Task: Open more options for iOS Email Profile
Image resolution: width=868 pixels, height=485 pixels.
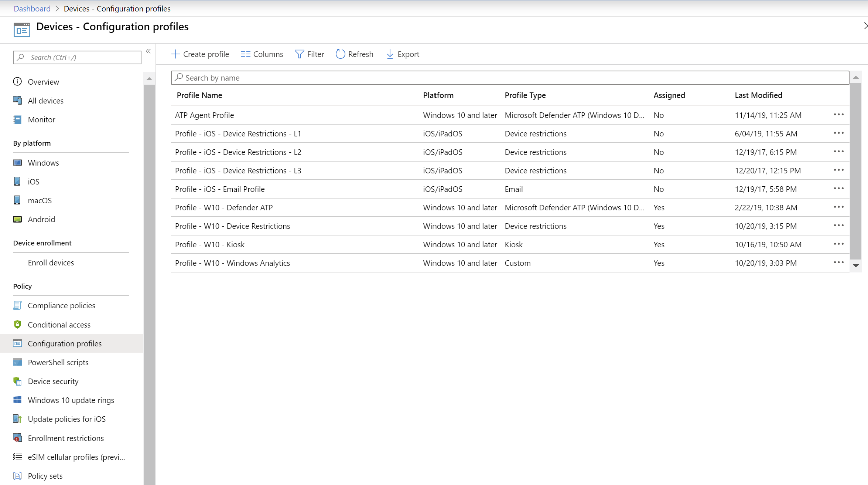Action: 838,189
